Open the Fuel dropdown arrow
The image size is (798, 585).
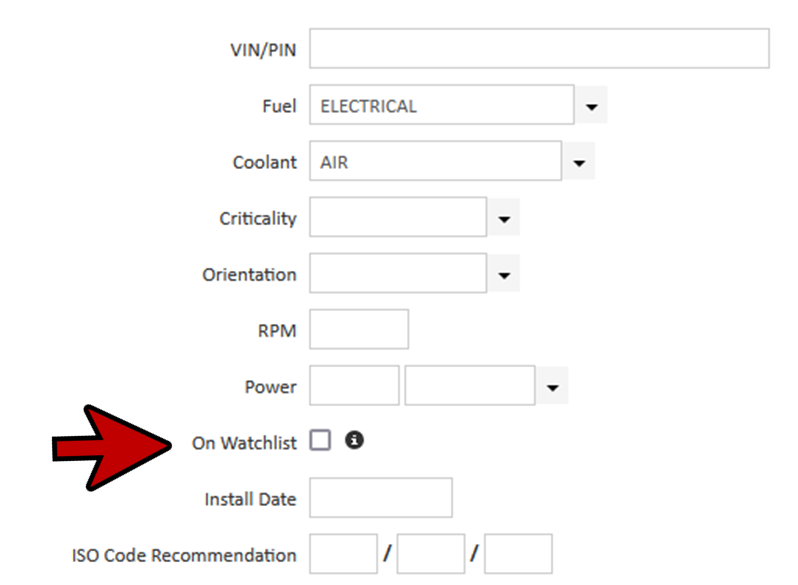click(x=592, y=106)
